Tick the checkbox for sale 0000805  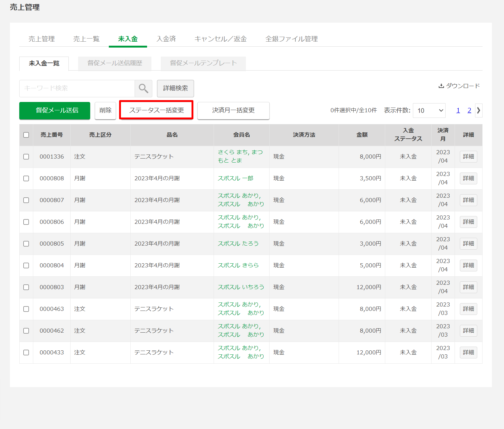pos(26,244)
